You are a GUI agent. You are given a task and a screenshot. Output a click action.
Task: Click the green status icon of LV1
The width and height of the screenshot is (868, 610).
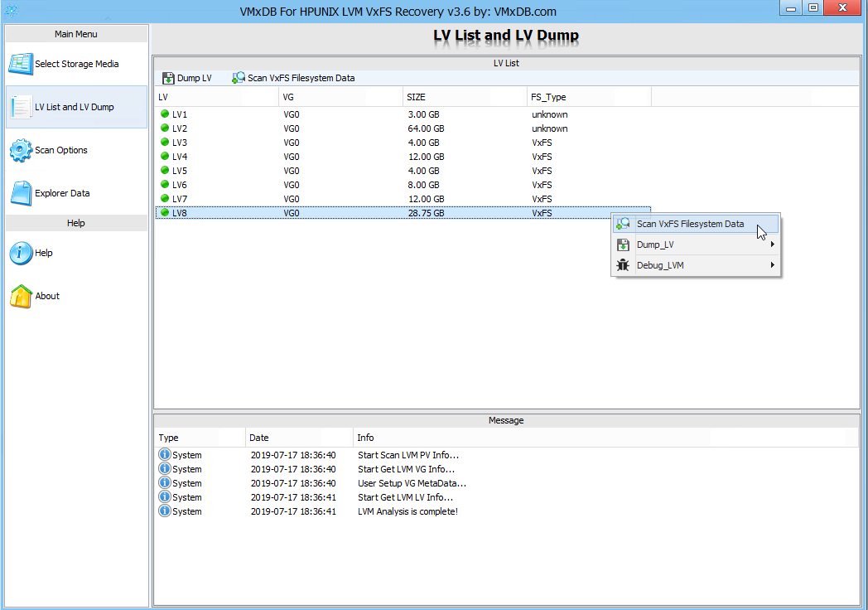click(165, 114)
